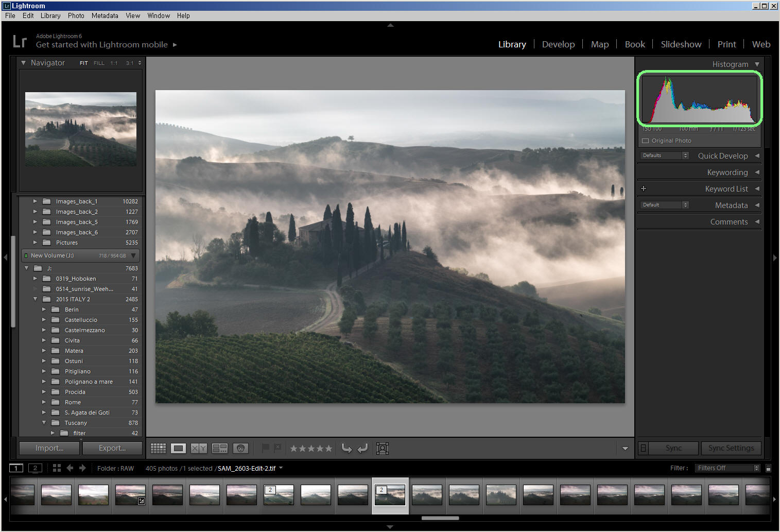
Task: Go back with filmstrip left arrow
Action: 70,468
